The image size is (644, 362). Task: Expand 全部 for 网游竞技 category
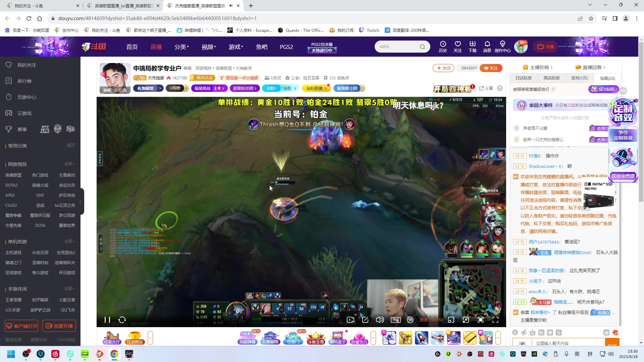pos(70,164)
